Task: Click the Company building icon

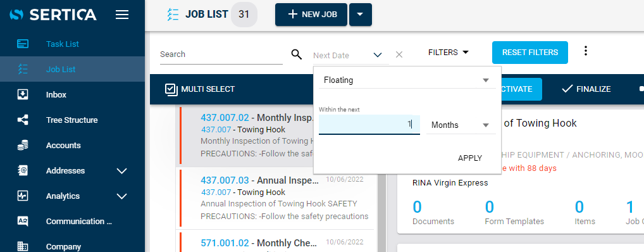Action: [x=23, y=247]
